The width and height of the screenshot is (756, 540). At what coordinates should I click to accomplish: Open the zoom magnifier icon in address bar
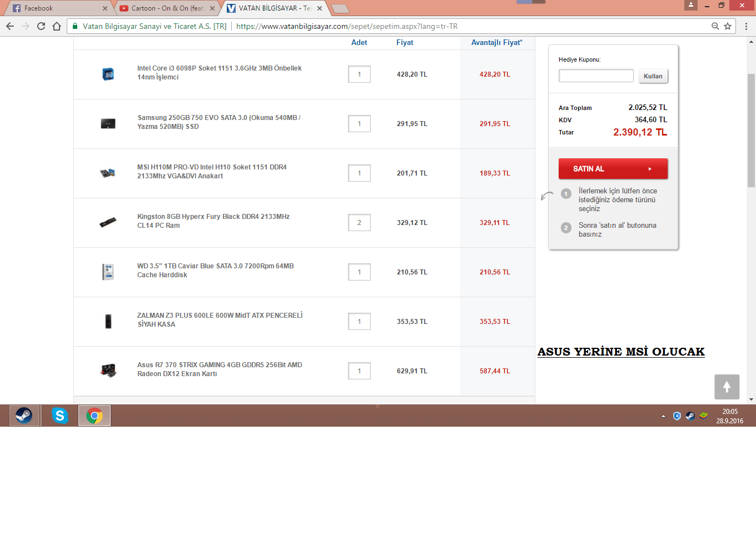715,26
